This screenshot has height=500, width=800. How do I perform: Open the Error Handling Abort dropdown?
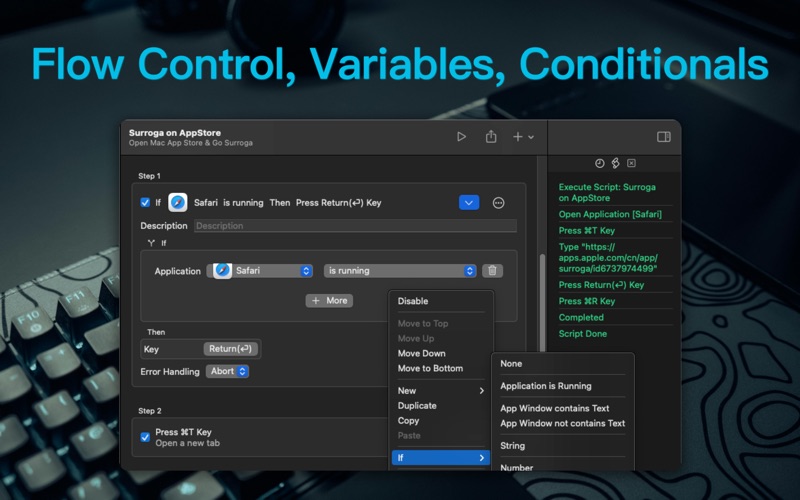[228, 371]
